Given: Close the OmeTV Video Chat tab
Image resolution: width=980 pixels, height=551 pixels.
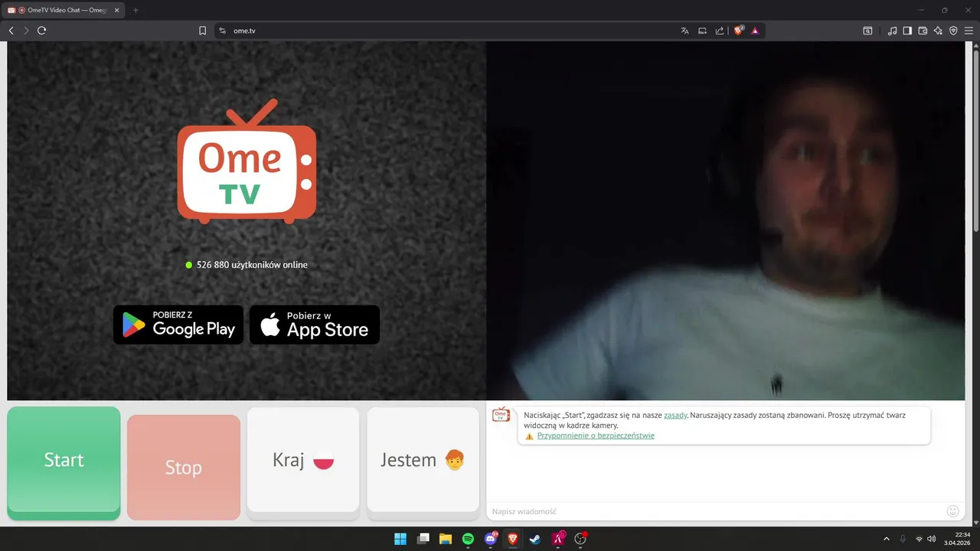Looking at the screenshot, I should pyautogui.click(x=117, y=10).
